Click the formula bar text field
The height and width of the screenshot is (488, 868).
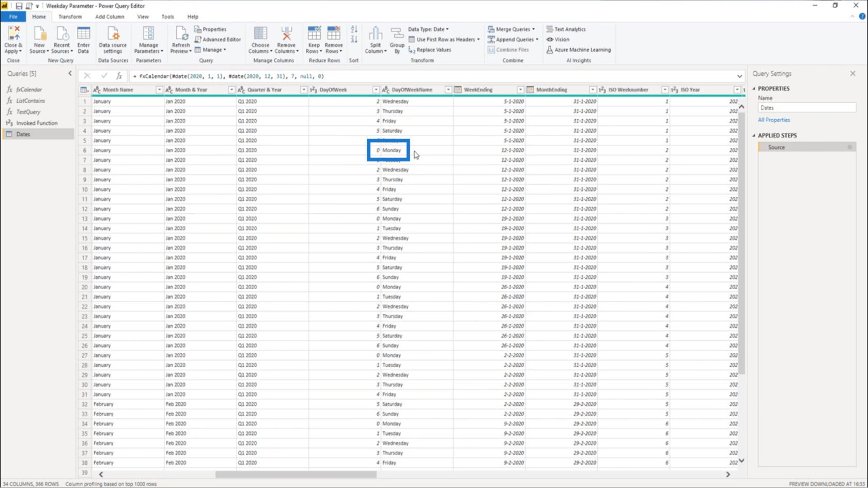(x=431, y=76)
